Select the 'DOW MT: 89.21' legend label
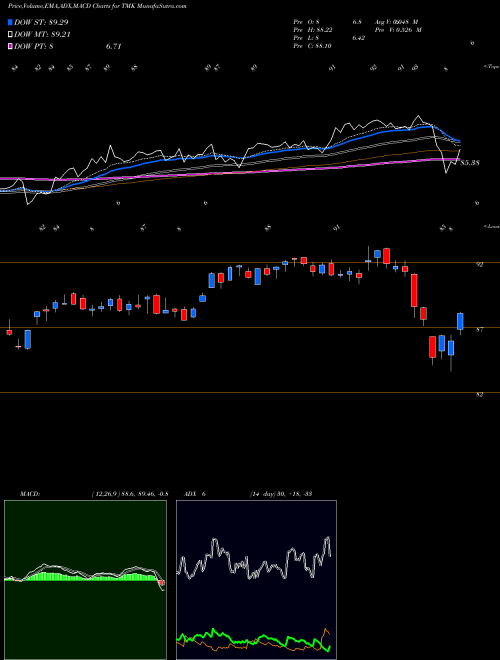 pyautogui.click(x=42, y=34)
